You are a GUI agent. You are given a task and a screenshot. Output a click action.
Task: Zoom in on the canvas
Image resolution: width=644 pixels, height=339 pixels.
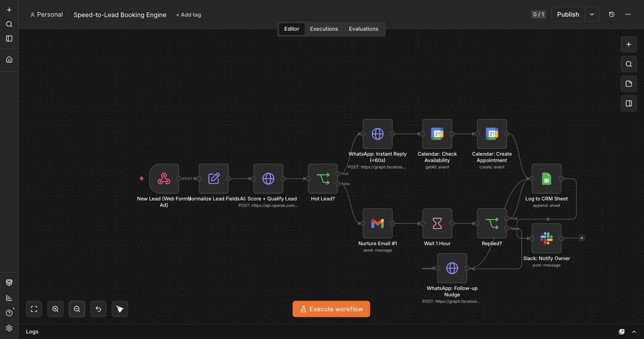point(55,309)
